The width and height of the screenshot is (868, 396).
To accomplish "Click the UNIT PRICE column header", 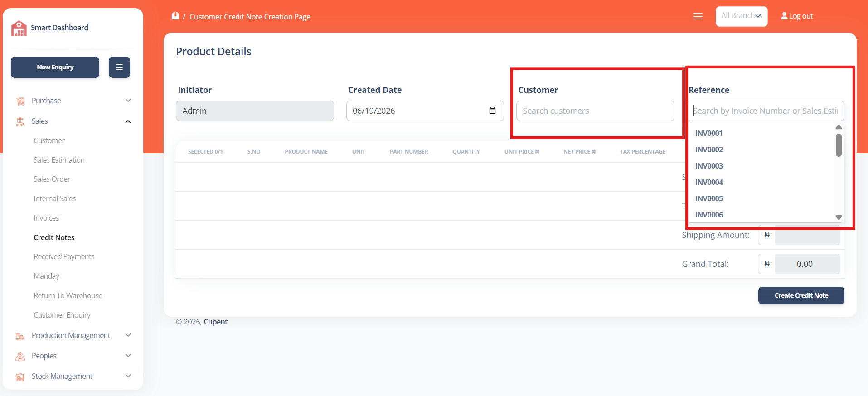I will pos(522,152).
